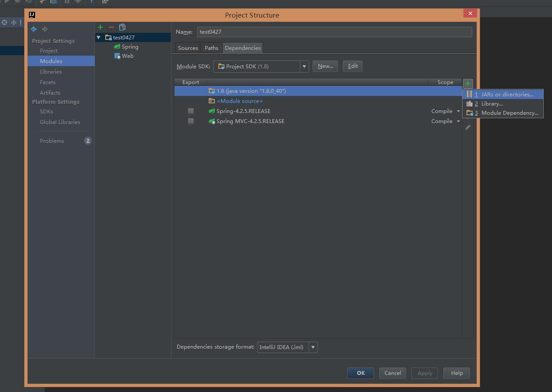The height and width of the screenshot is (392, 552).
Task: Select the Web facet in module tree
Action: (x=128, y=56)
